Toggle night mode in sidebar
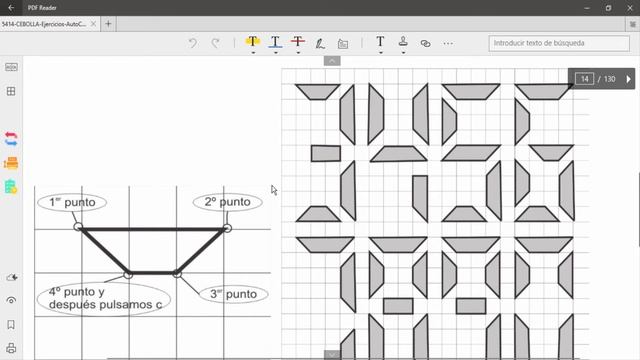Screen dimensions: 640x360 coord(11,278)
